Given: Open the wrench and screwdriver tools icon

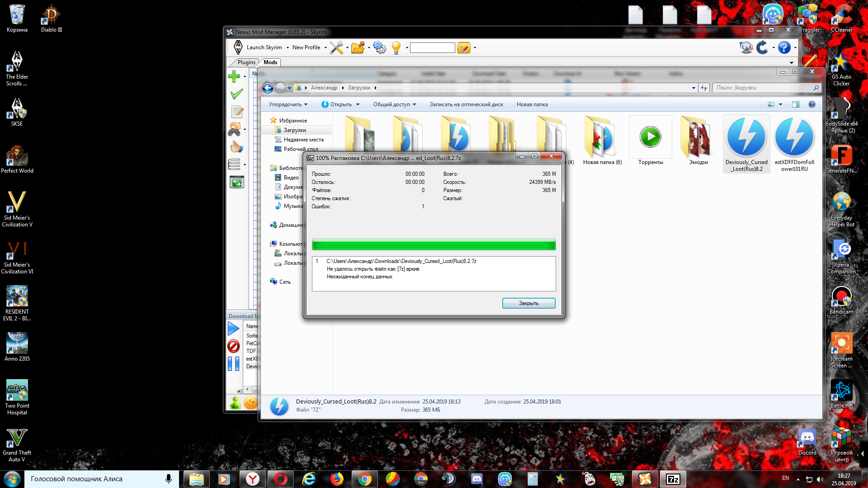Looking at the screenshot, I should [336, 47].
